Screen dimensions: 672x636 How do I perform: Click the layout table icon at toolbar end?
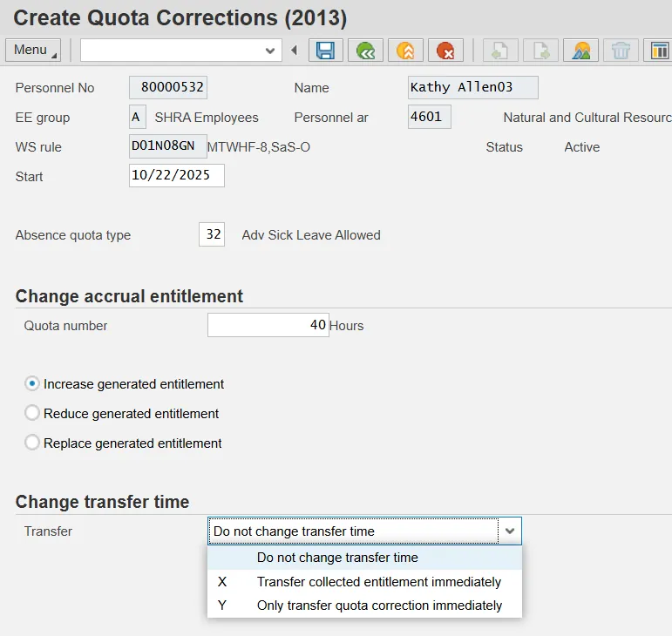[x=659, y=51]
